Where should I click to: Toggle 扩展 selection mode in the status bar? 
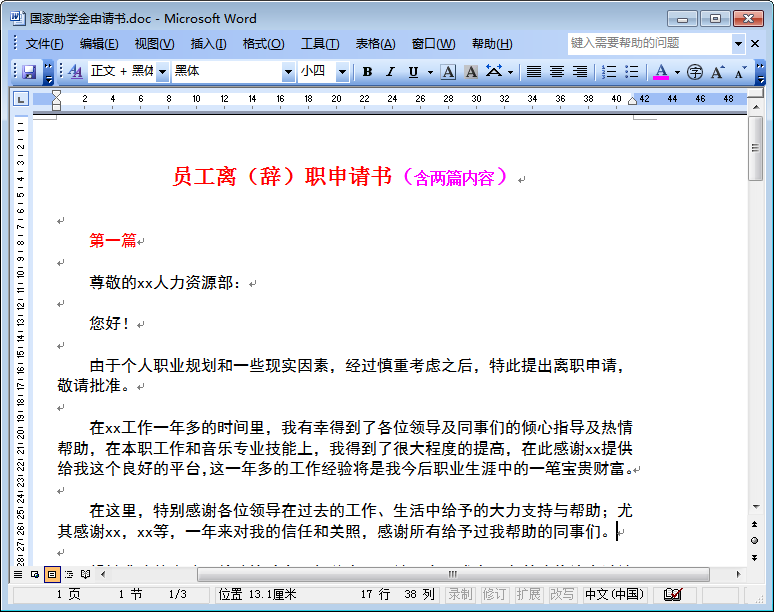(529, 595)
